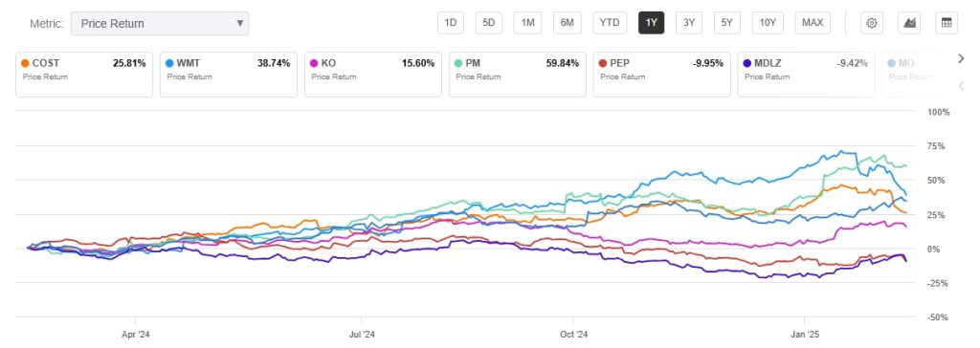Toggle the WMT ticker card
This screenshot has width=980, height=348.
(229, 75)
